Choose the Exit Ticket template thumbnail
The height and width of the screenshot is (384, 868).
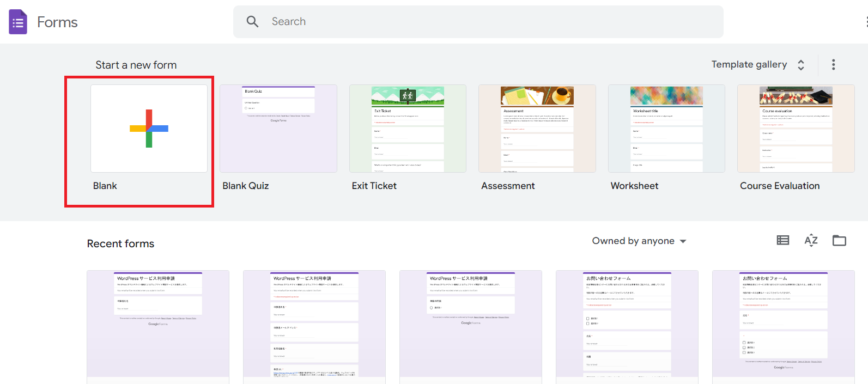coord(408,129)
